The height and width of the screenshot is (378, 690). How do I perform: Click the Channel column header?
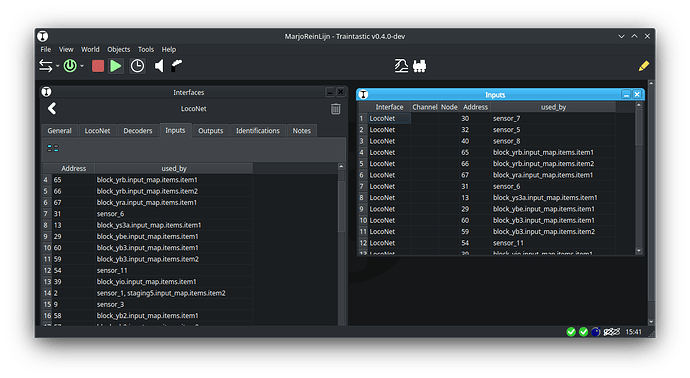pos(425,107)
